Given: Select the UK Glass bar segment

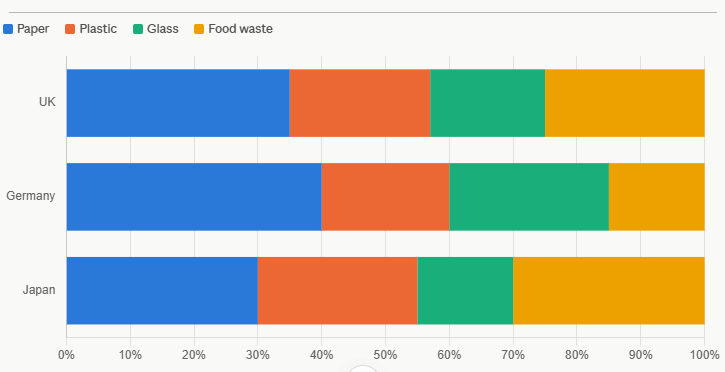Looking at the screenshot, I should pyautogui.click(x=488, y=103).
